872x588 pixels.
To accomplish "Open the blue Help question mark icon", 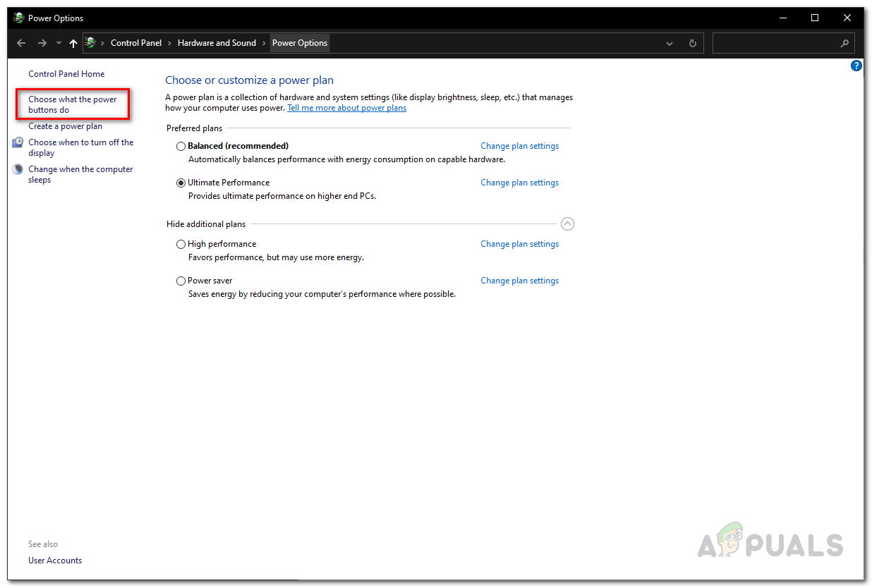I will pyautogui.click(x=856, y=66).
